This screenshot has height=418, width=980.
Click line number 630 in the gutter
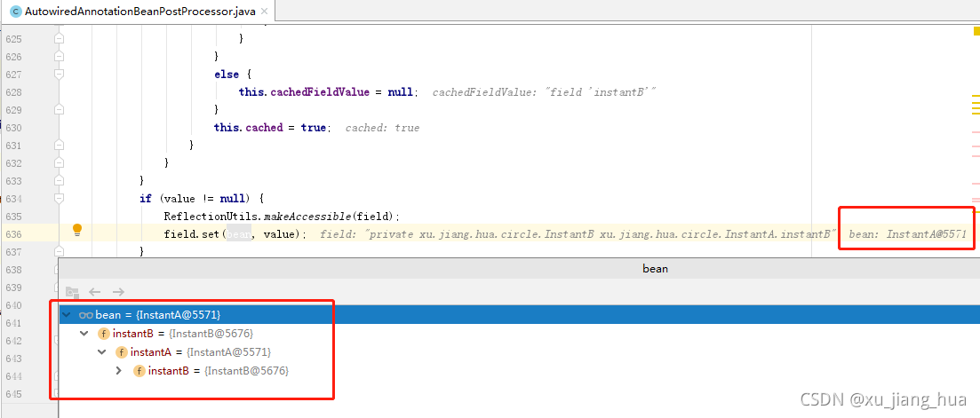pos(13,127)
